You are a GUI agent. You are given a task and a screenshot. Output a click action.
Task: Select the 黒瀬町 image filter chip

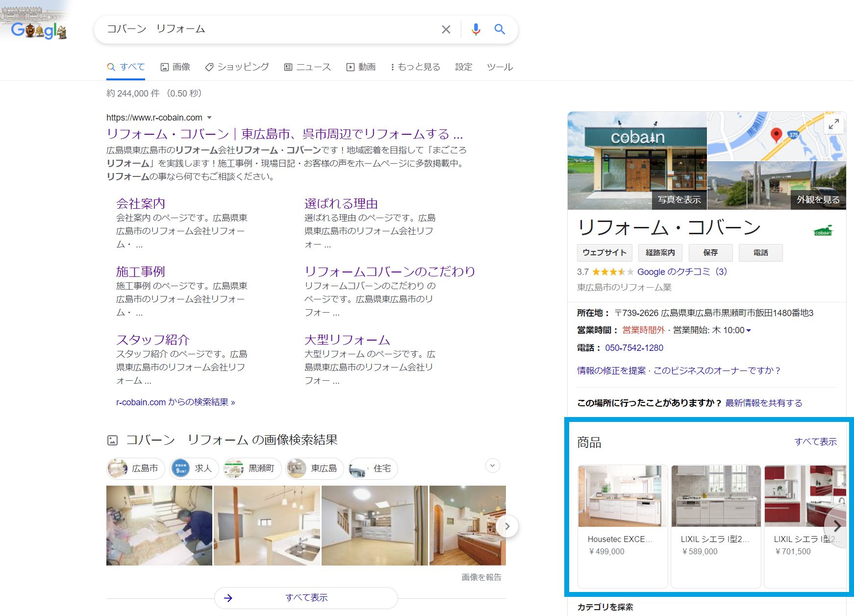click(x=252, y=468)
